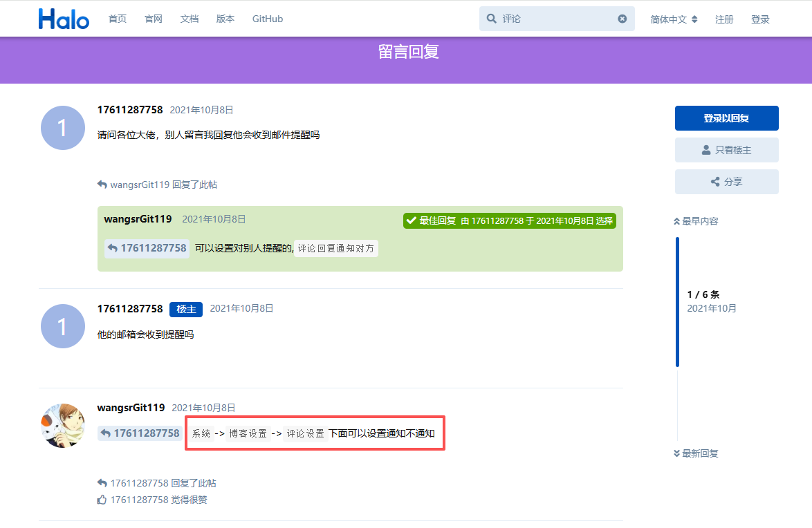Click the blue post scrubber bar
This screenshot has width=812, height=528.
click(677, 301)
